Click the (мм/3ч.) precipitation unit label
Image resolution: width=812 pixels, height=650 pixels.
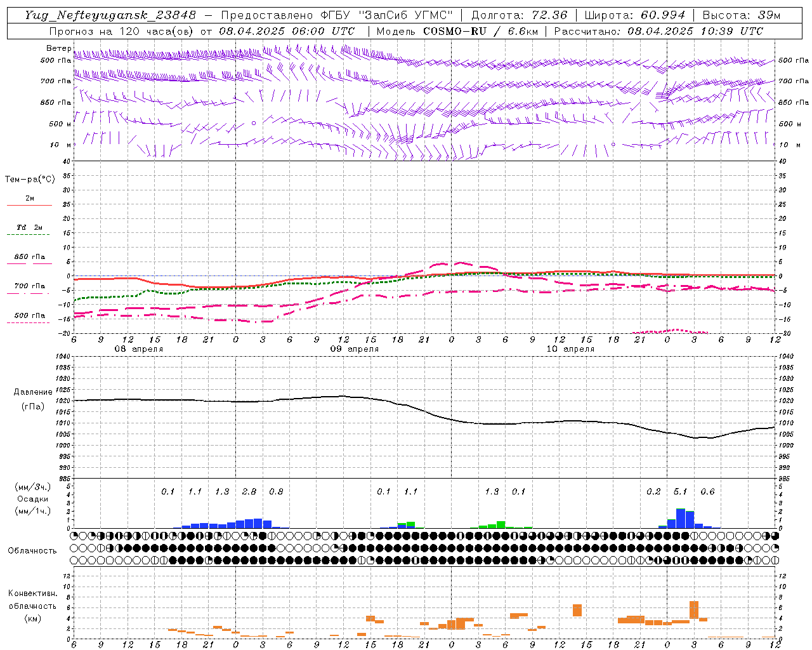(x=33, y=487)
